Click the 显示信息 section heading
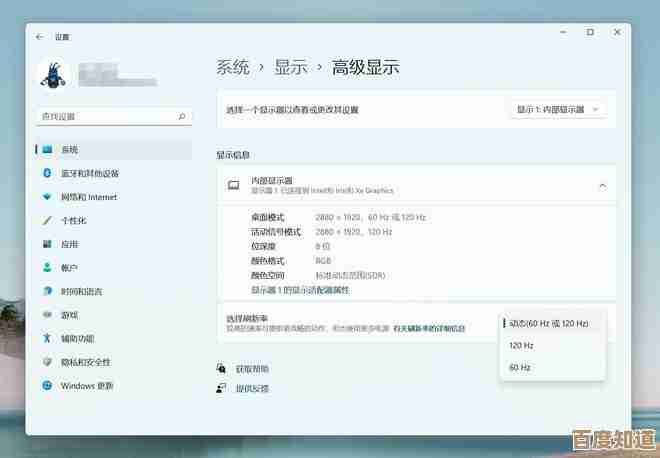660x458 pixels. [233, 155]
